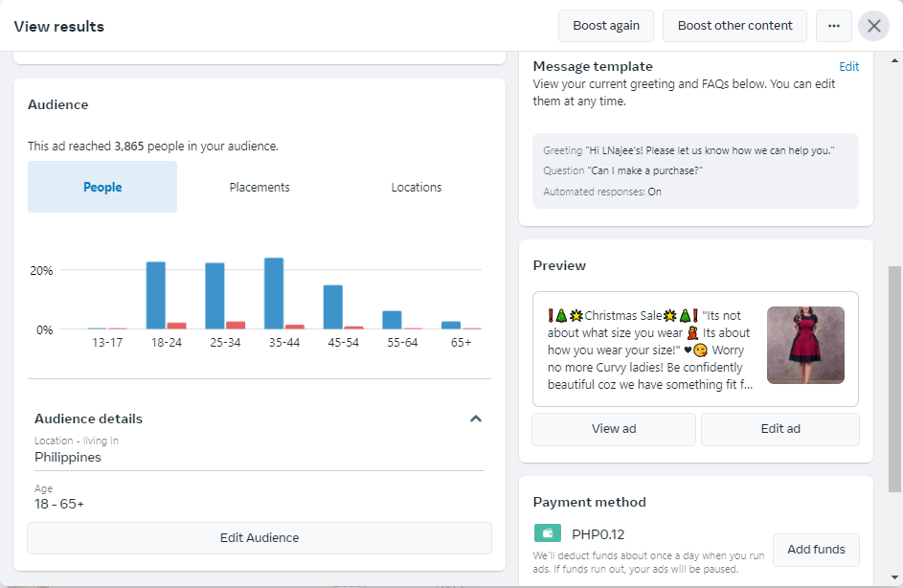Screen dimensions: 903x588
Task: Click the Greeting message line
Action: [x=689, y=150]
